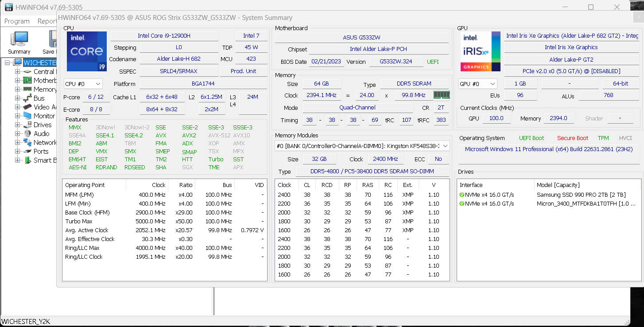The width and height of the screenshot is (644, 327).
Task: Open the CPU #0 selector dropdown
Action: tap(83, 84)
